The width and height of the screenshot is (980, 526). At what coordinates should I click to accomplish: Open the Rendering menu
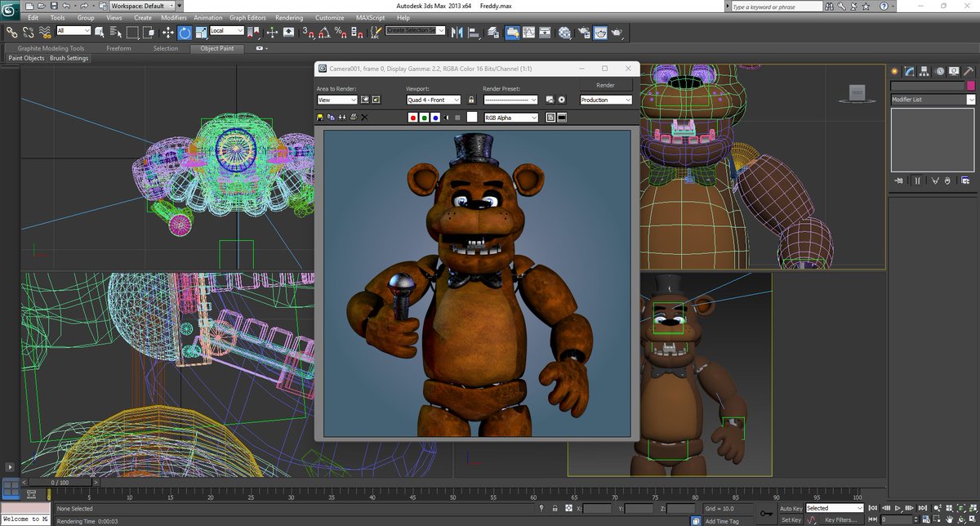click(x=289, y=17)
